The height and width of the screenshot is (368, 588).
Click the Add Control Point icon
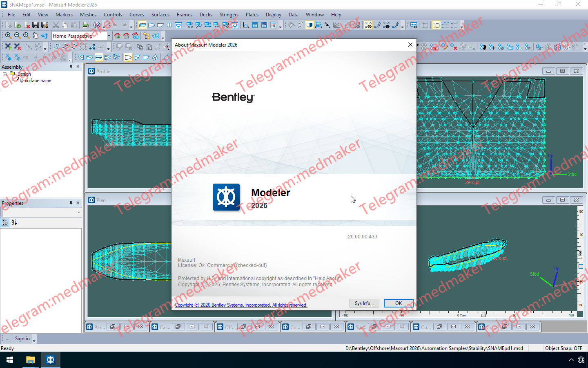[x=8, y=47]
